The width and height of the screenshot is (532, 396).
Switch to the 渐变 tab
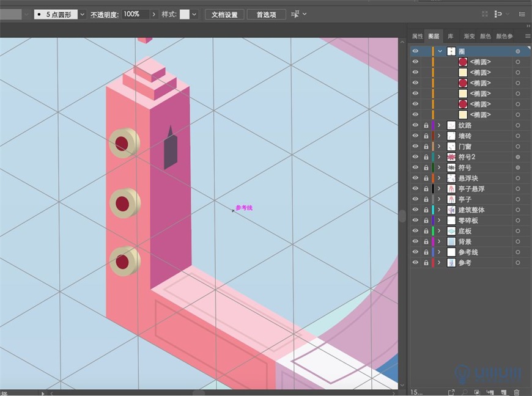click(468, 35)
